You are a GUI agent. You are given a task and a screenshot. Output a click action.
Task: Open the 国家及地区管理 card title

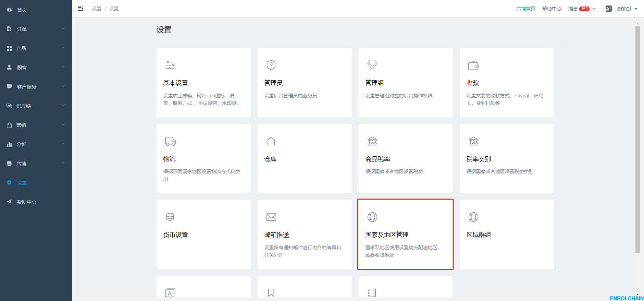click(x=387, y=235)
